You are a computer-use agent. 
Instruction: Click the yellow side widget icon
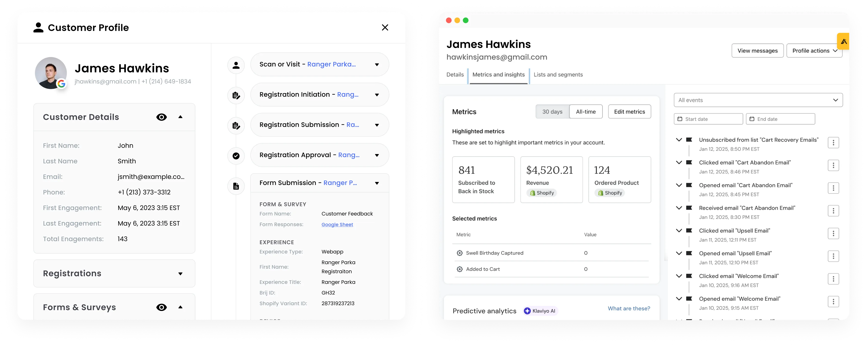(x=843, y=42)
